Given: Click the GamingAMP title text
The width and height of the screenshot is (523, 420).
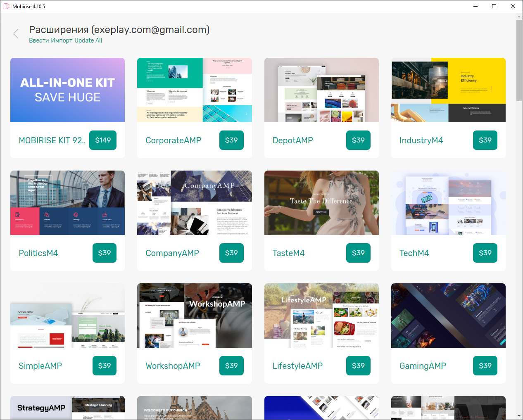Looking at the screenshot, I should (x=423, y=366).
